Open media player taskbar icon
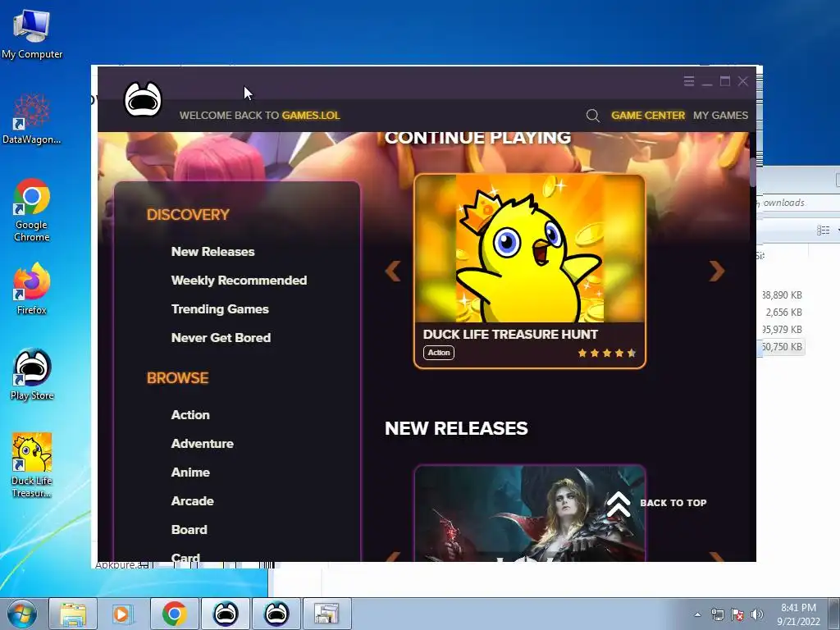The height and width of the screenshot is (630, 840). 123,614
